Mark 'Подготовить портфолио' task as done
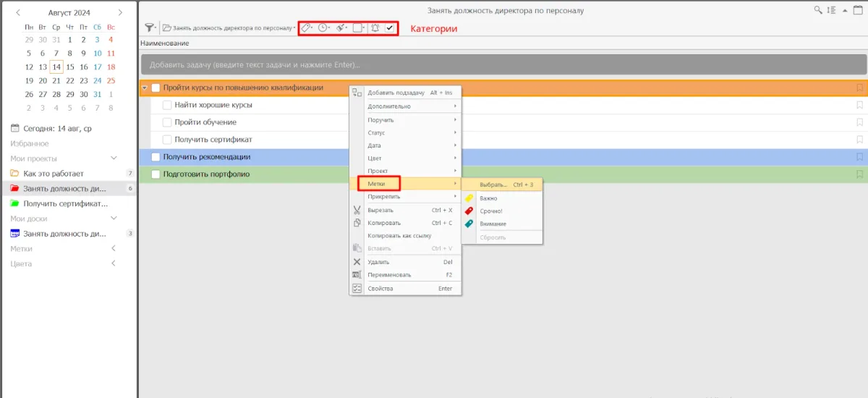Image resolution: width=868 pixels, height=398 pixels. point(156,174)
